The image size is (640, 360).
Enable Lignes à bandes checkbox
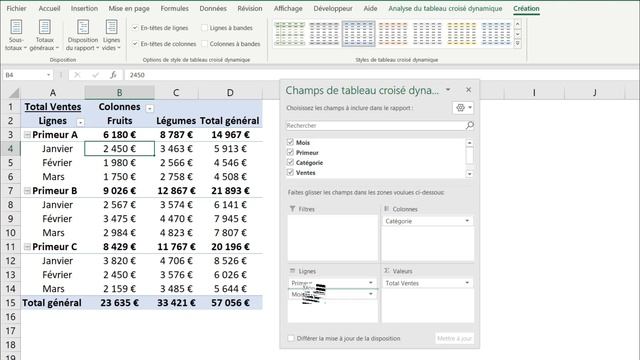point(204,28)
